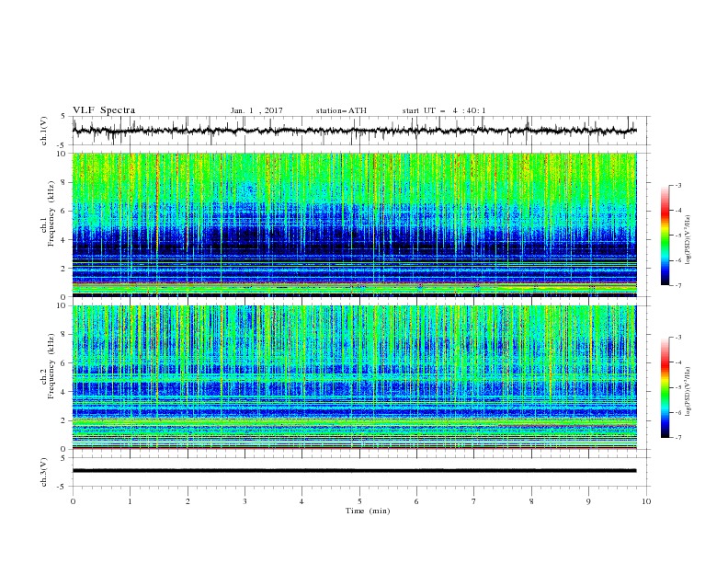Image resolution: width=728 pixels, height=563 pixels.
Task: Select ch.2 color bar "log(PSD)(V²/Hz)" label
Action: tap(688, 391)
